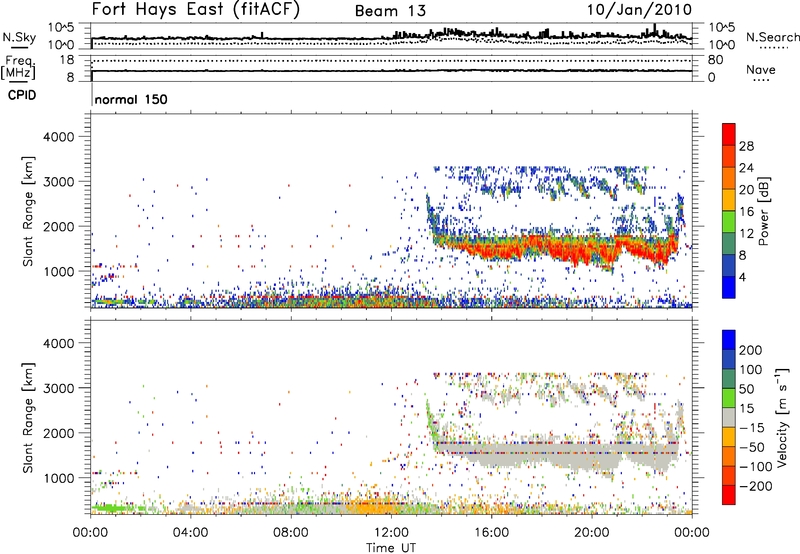Click the "1000" tick of the power panel
The height and width of the screenshot is (554, 800).
click(58, 271)
